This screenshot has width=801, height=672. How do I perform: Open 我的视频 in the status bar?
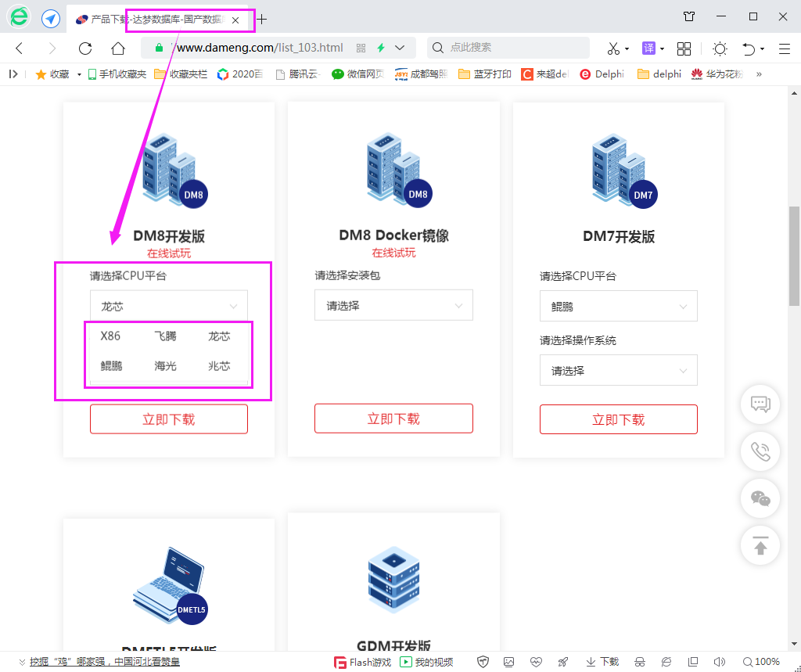coord(426,663)
